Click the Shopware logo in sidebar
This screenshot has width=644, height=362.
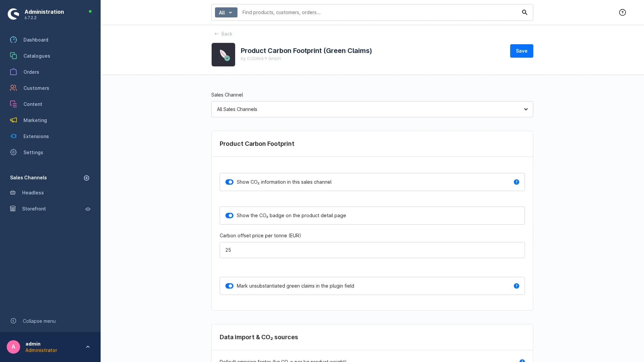[x=13, y=14]
